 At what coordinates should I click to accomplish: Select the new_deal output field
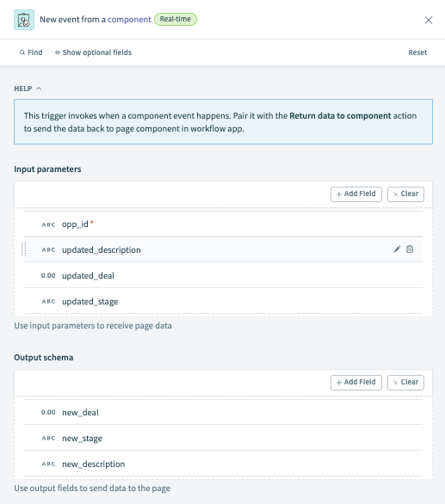[x=223, y=412]
